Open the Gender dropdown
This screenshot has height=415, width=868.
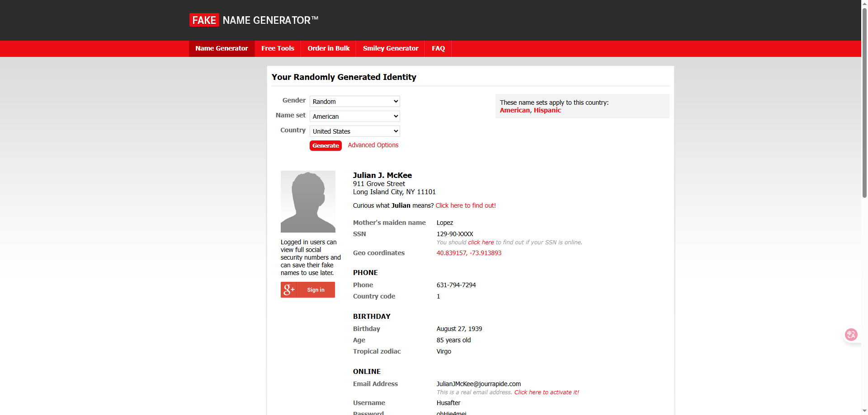click(354, 102)
